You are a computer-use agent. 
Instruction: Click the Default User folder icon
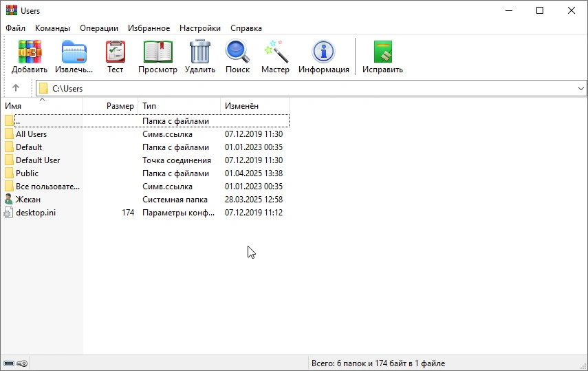point(9,160)
